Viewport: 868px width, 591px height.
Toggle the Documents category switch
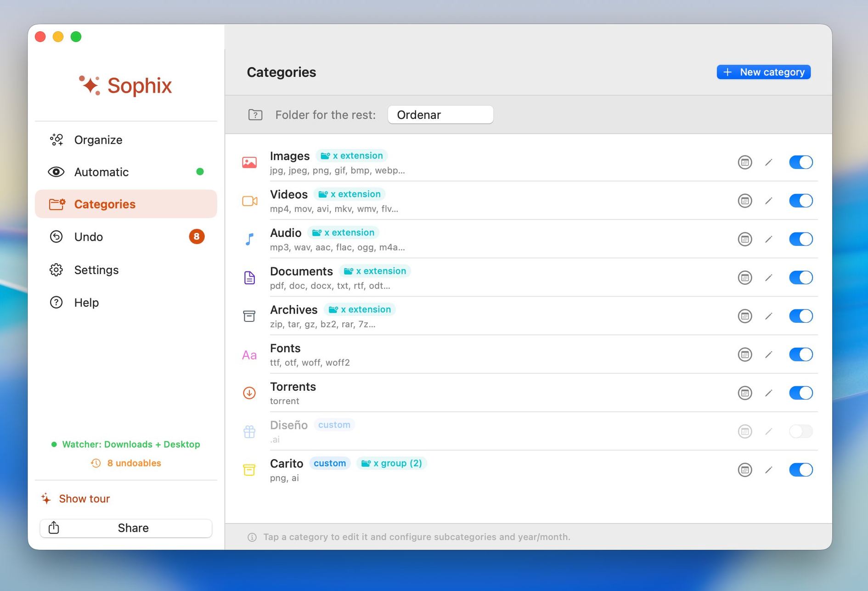tap(800, 277)
